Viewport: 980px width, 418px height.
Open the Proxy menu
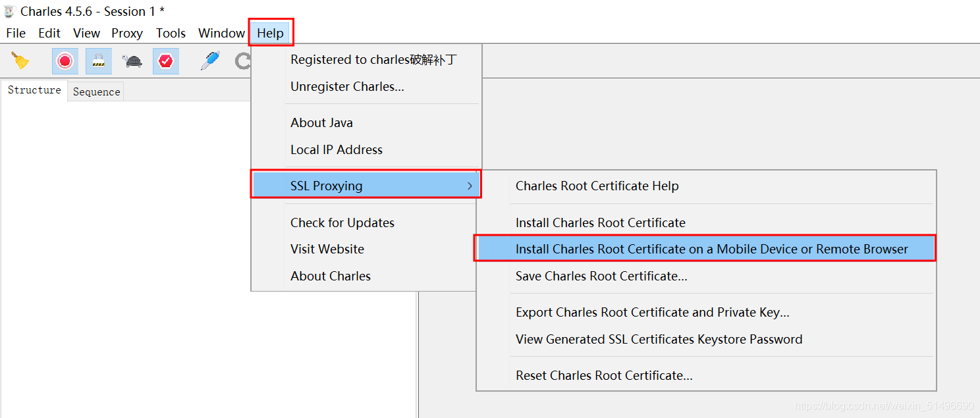(x=127, y=33)
